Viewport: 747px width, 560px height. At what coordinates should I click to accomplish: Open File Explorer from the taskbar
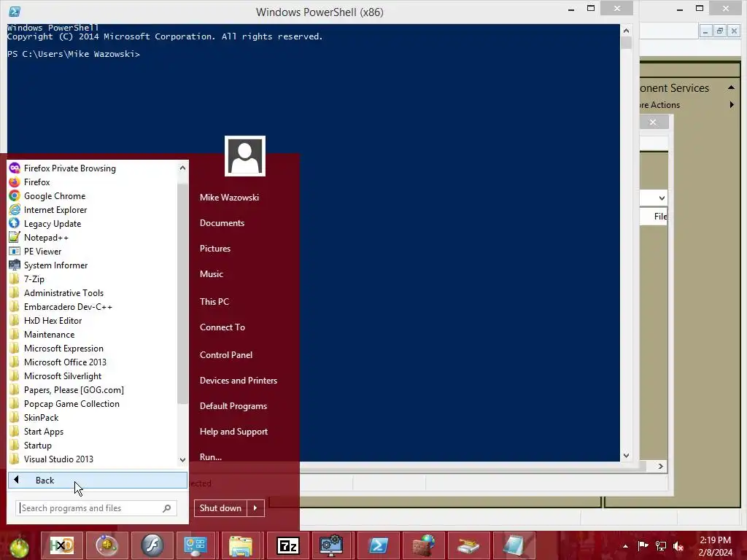click(241, 545)
